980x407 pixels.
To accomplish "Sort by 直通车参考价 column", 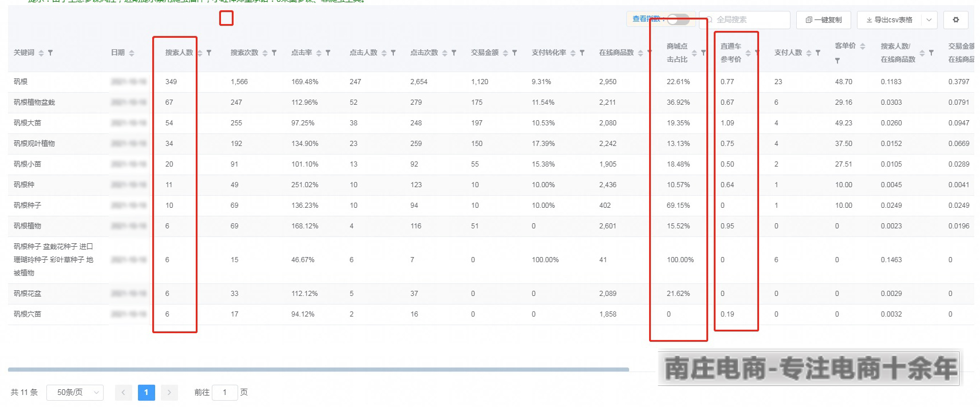I will click(x=748, y=53).
